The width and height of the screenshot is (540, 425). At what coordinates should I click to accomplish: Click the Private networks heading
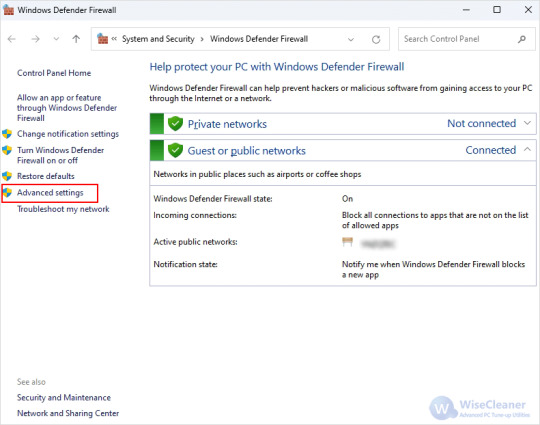pos(227,124)
